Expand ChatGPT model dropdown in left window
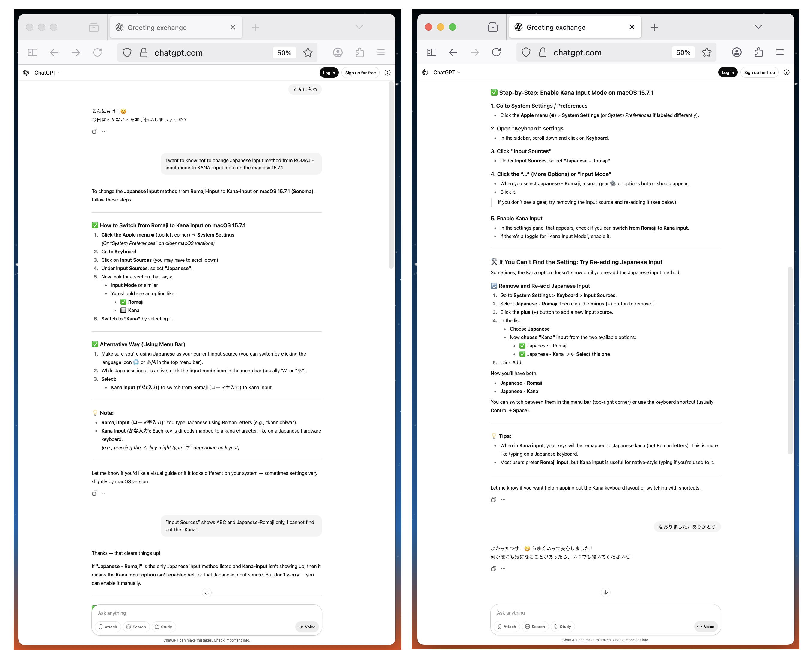Screen dimensions: 812x661 [x=48, y=73]
